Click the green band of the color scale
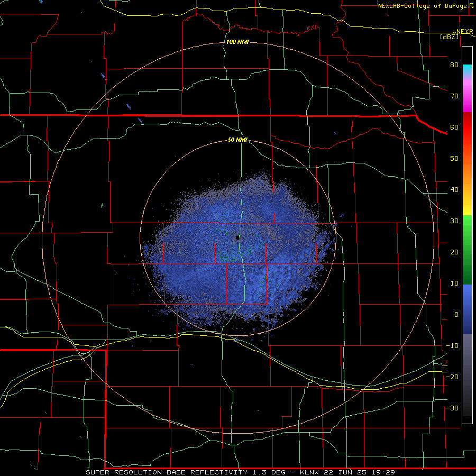476x476 pixels. (467, 250)
